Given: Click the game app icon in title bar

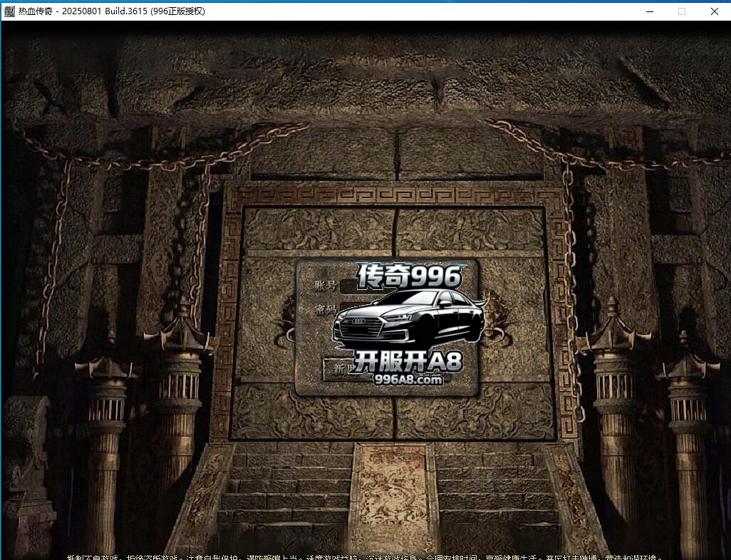Looking at the screenshot, I should click(9, 11).
